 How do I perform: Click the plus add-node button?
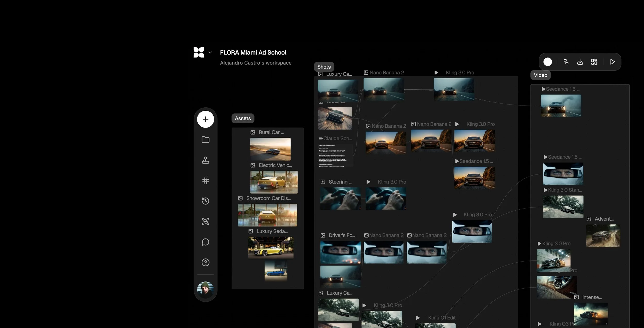tap(205, 119)
